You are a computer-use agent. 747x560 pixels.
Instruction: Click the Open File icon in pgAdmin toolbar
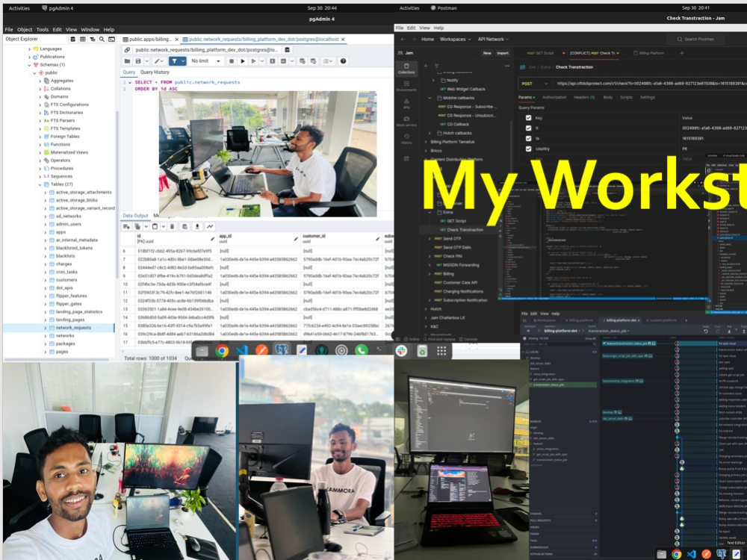pos(127,61)
